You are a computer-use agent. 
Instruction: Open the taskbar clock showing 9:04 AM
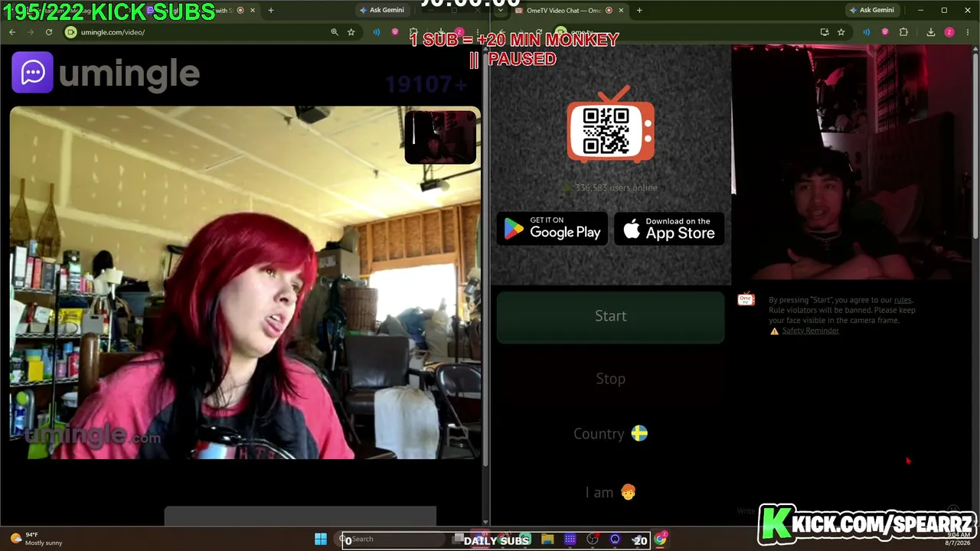pyautogui.click(x=957, y=540)
